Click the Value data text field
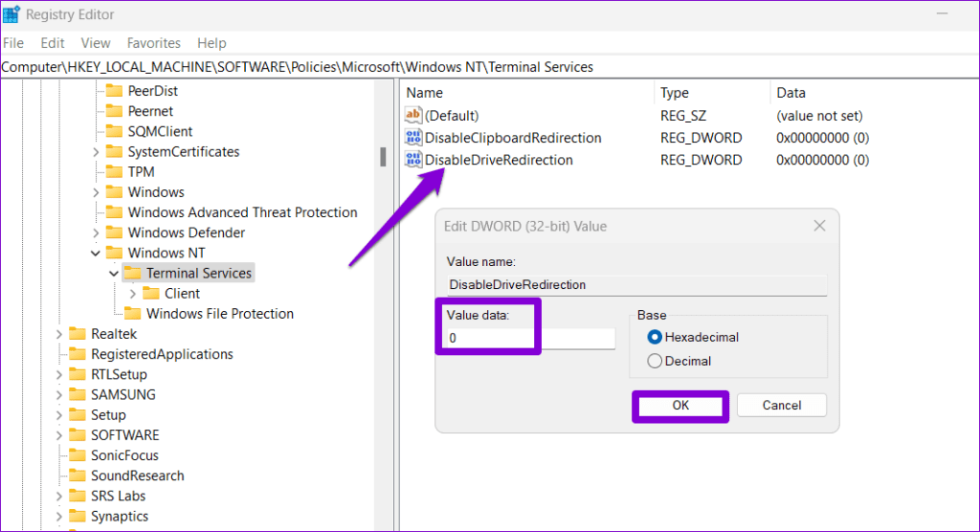The width and height of the screenshot is (980, 532). [530, 339]
